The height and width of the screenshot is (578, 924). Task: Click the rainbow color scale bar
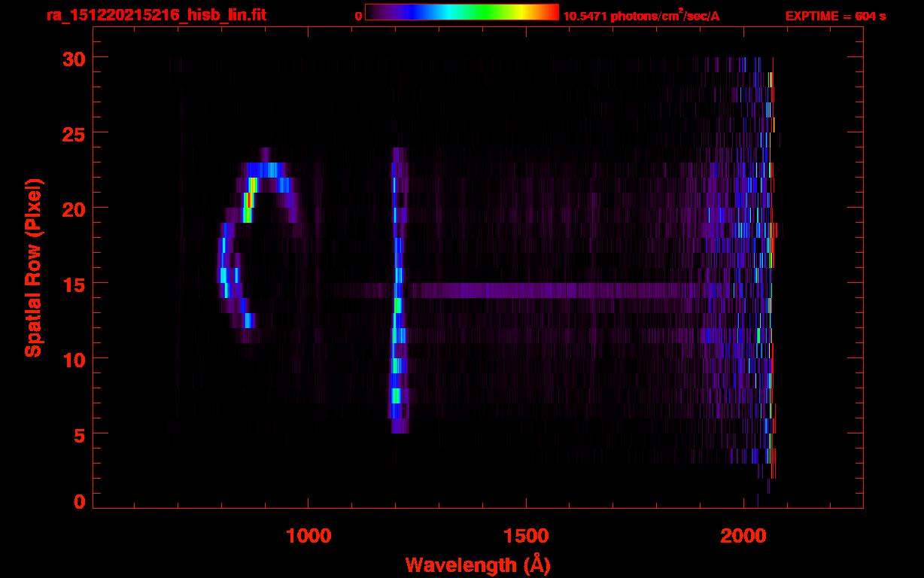coord(462,12)
